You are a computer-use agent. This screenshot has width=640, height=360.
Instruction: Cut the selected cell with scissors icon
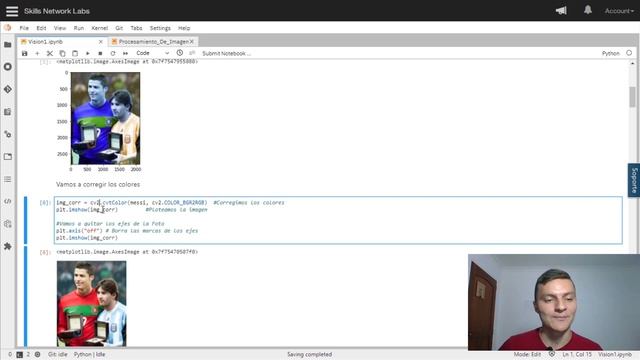[50, 53]
